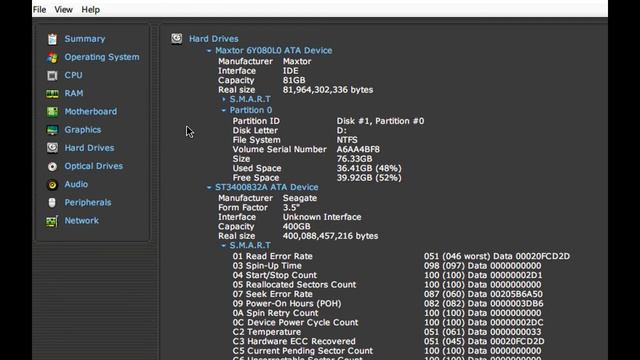The height and width of the screenshot is (360, 640).
Task: Open the Optical Drives section
Action: [x=93, y=166]
